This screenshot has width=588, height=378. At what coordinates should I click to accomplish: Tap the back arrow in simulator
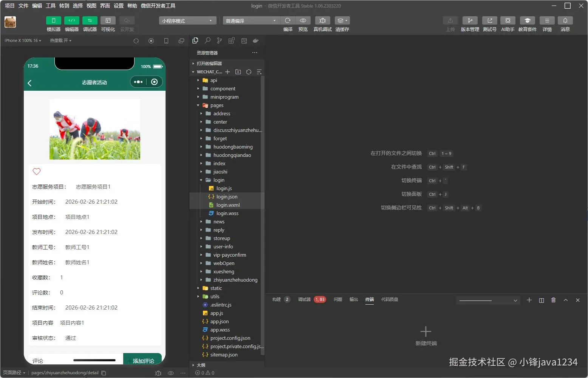(29, 83)
